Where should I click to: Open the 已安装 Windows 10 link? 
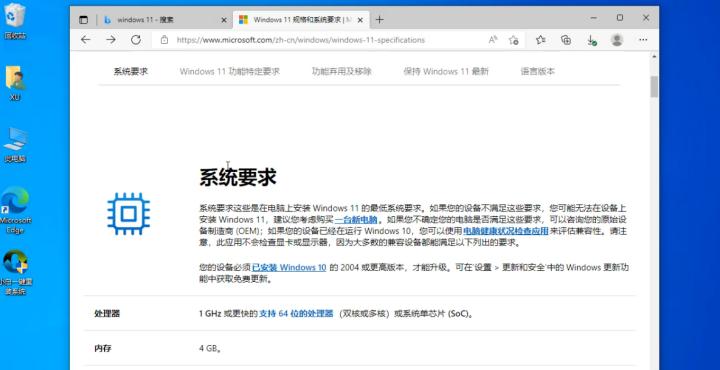tap(289, 267)
